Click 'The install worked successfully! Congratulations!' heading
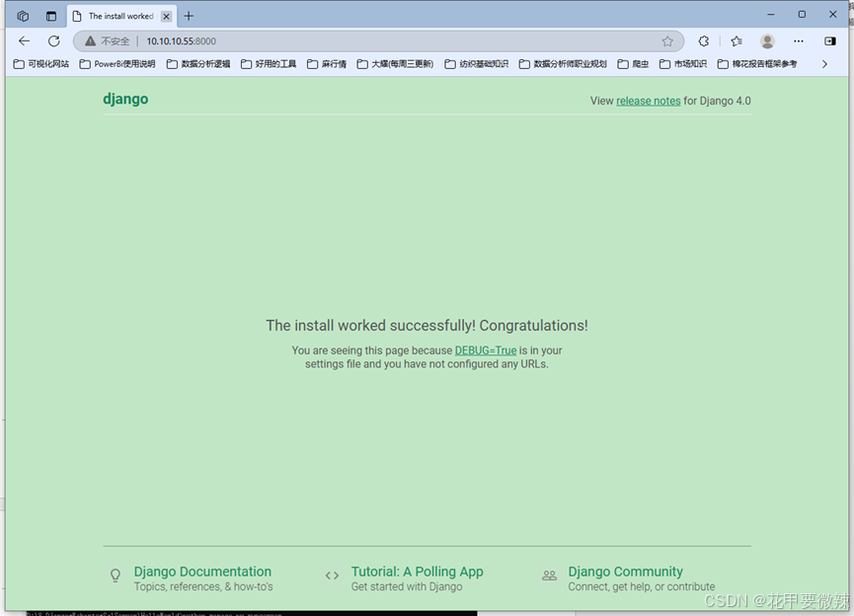The image size is (854, 616). point(427,326)
